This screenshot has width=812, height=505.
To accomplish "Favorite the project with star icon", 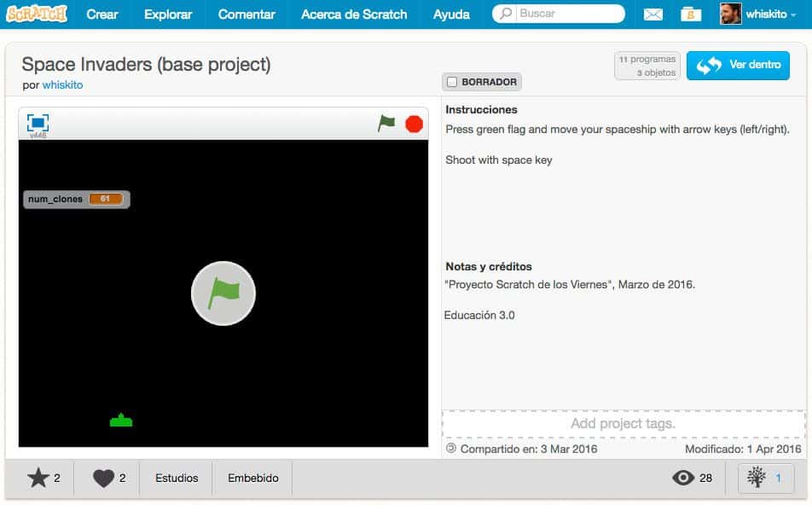I will (x=38, y=478).
